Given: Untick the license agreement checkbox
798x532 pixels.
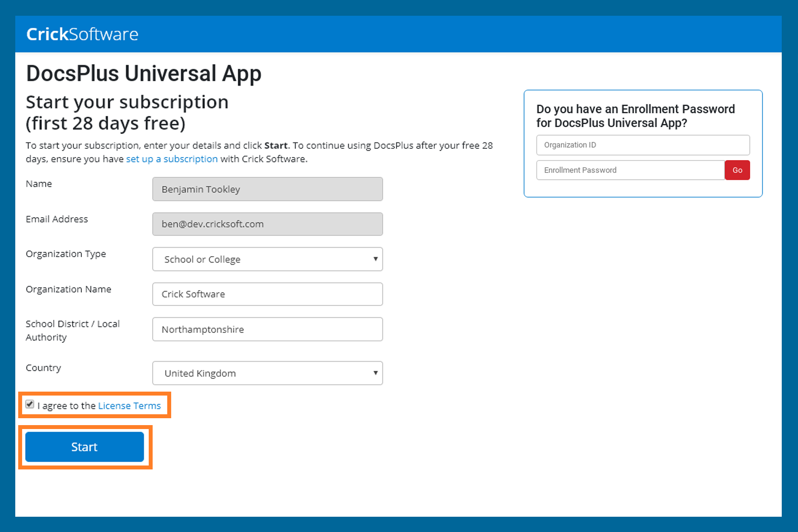Looking at the screenshot, I should pyautogui.click(x=30, y=404).
